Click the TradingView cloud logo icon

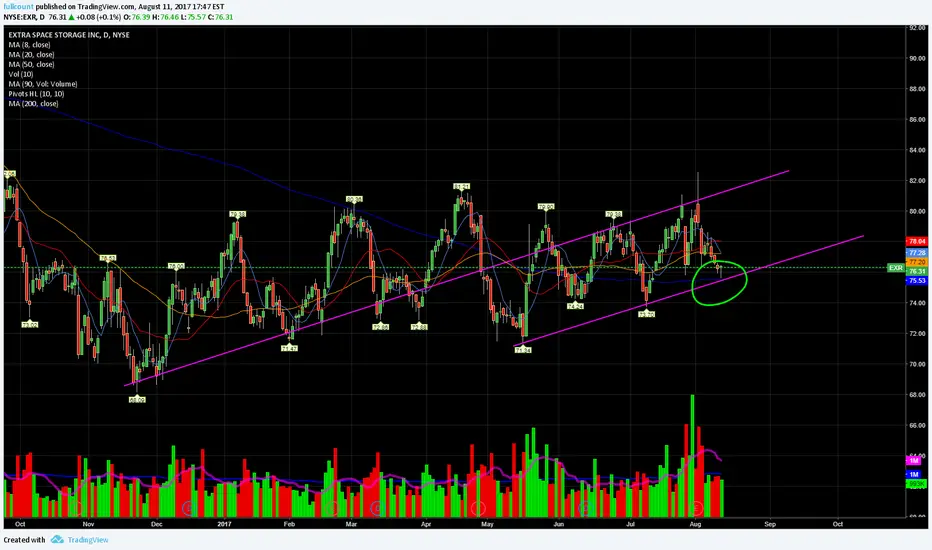57,539
